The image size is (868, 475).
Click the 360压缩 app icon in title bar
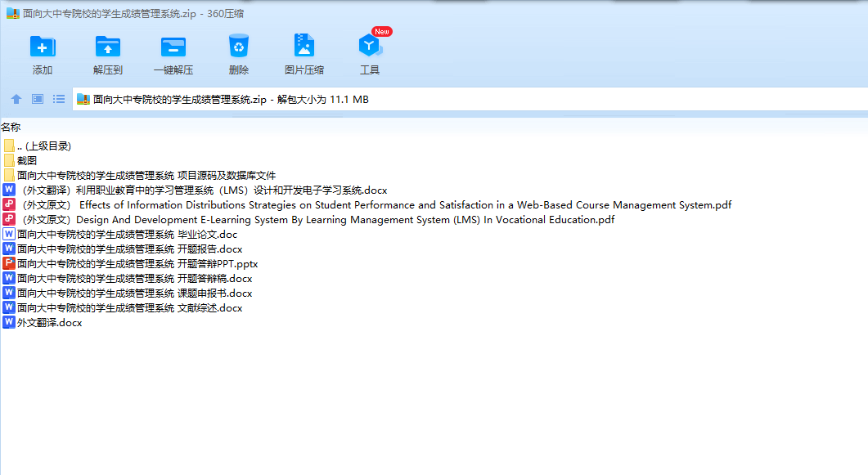point(13,13)
